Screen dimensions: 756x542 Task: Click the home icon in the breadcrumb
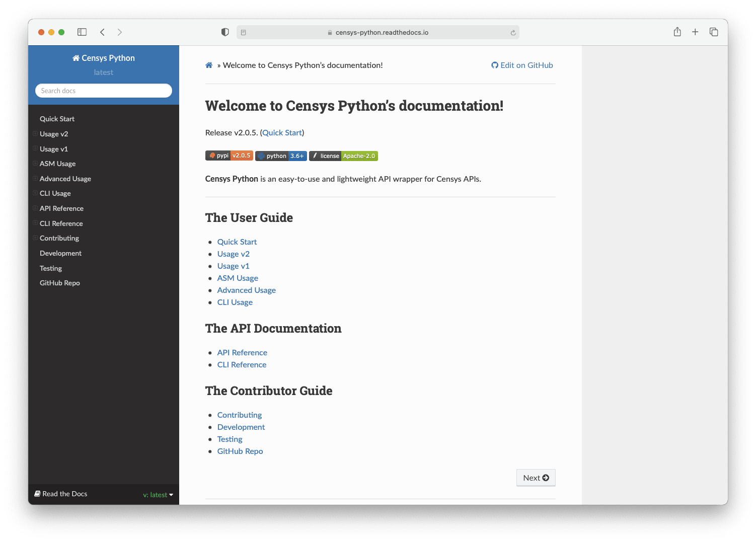click(209, 65)
